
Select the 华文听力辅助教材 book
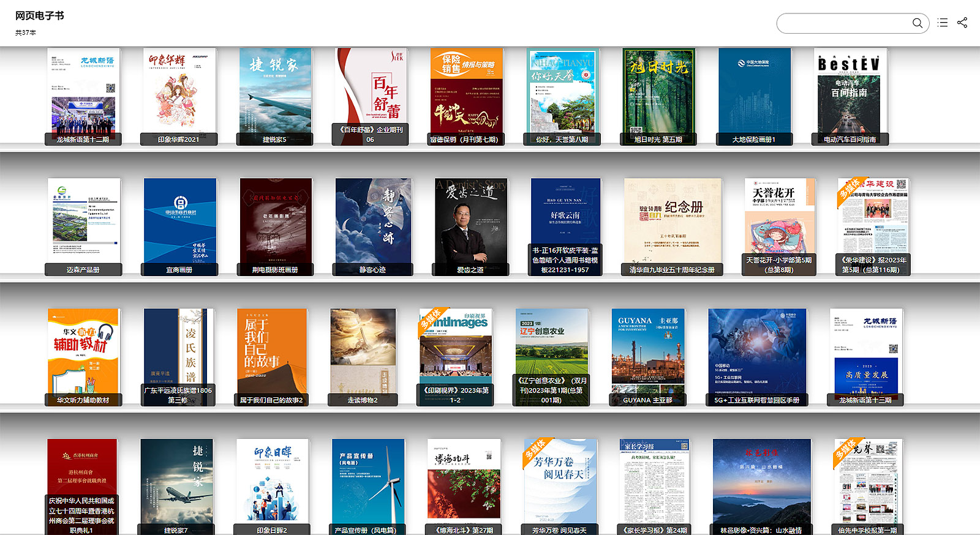click(83, 352)
